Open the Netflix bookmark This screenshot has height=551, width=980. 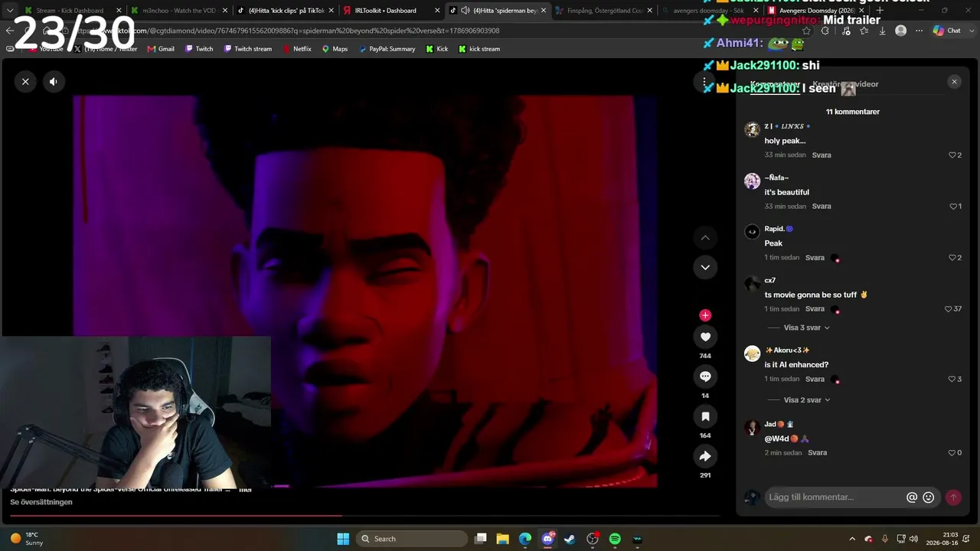point(297,49)
